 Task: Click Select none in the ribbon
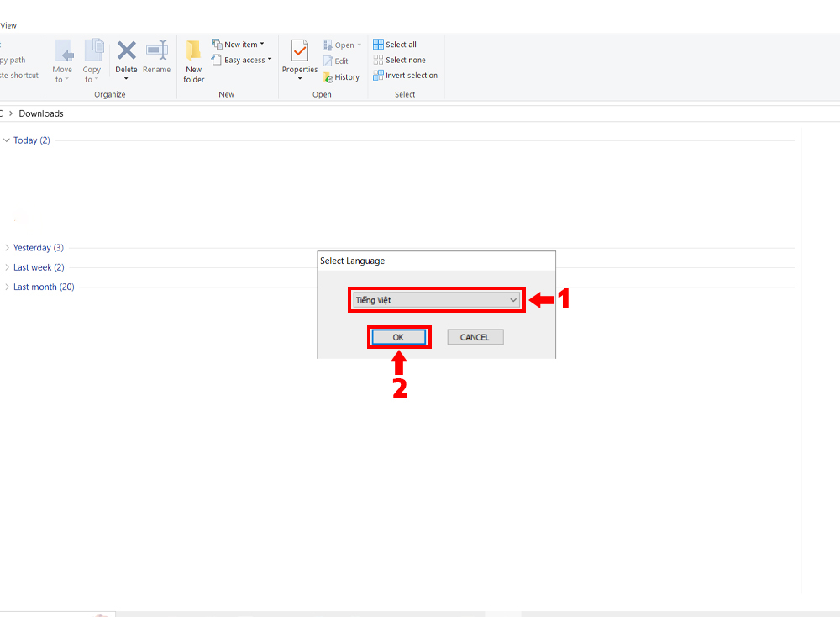tap(400, 60)
